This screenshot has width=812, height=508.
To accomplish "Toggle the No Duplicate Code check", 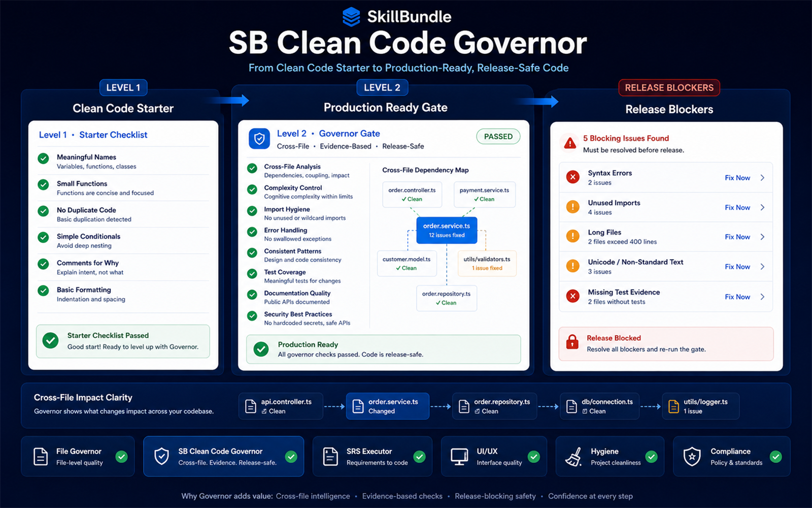I will point(44,211).
